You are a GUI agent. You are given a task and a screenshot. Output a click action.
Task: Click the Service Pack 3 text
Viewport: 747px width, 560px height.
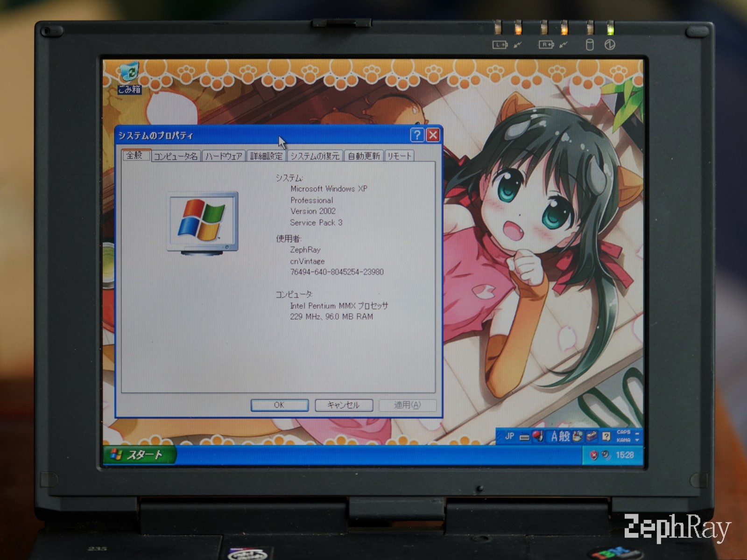pyautogui.click(x=316, y=223)
